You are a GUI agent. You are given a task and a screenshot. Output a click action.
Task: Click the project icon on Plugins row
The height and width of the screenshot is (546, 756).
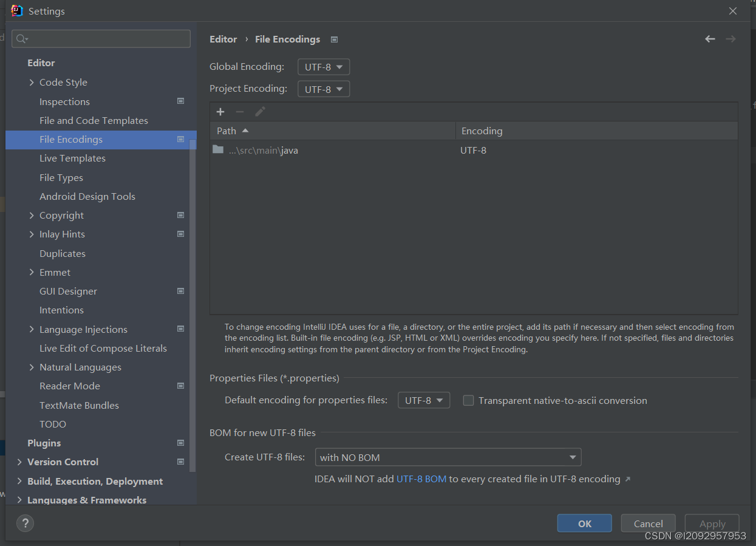tap(180, 443)
